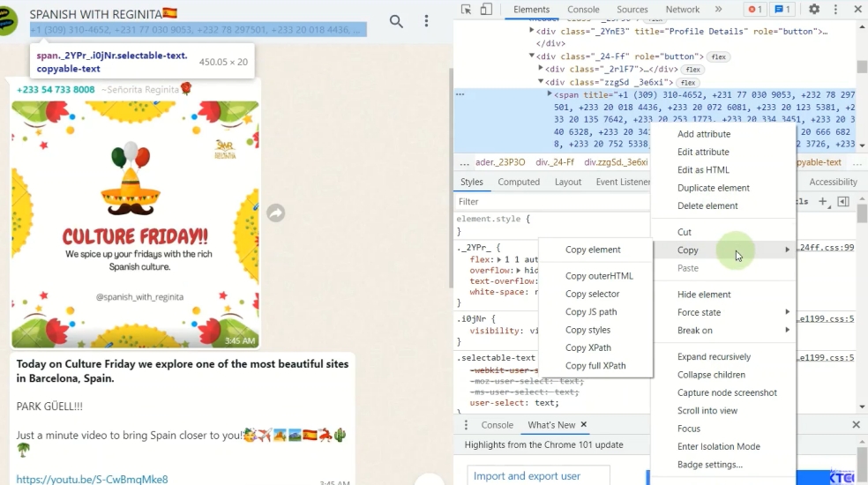Activate the inspect element picker icon
Screen dimensions: 868x485
point(466,10)
